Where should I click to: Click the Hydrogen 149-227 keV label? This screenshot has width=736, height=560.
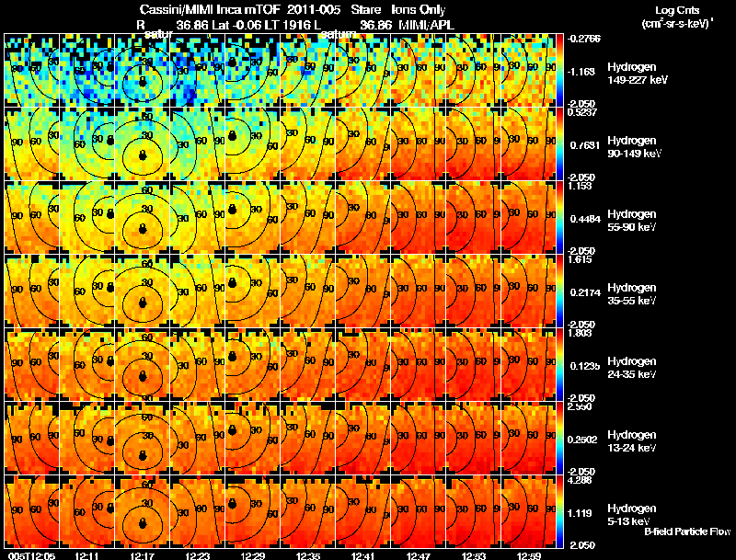(638, 74)
